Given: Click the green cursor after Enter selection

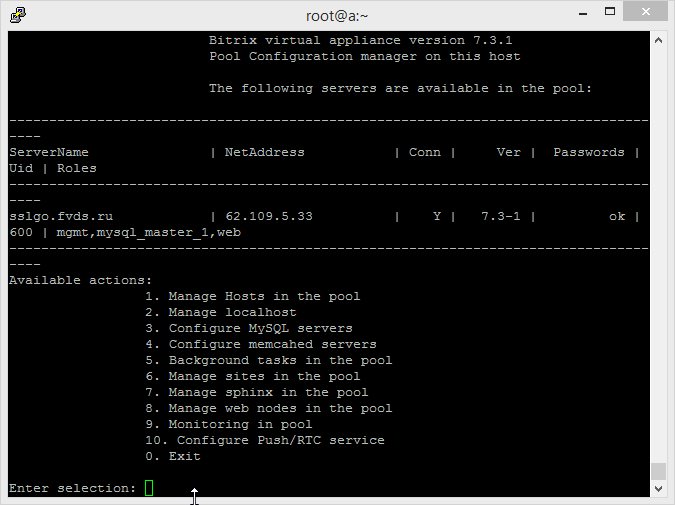Looking at the screenshot, I should tap(149, 488).
